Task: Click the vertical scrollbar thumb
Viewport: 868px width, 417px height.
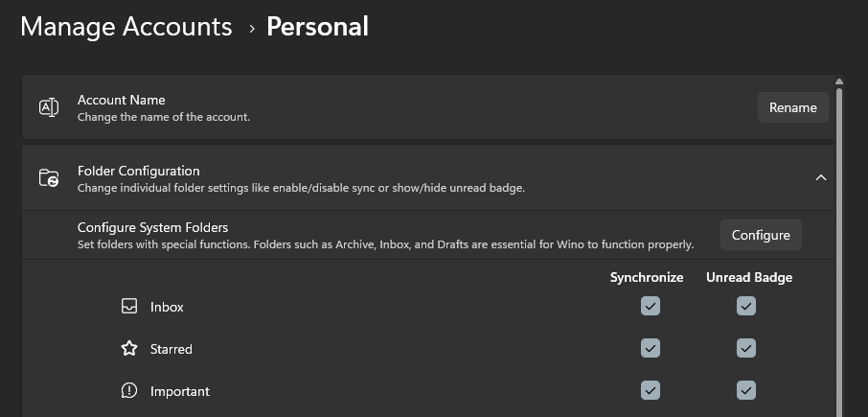Action: pos(838,252)
